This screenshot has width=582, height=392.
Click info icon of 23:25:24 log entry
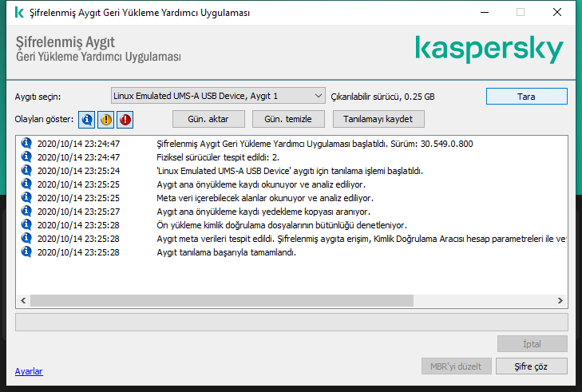[26, 170]
